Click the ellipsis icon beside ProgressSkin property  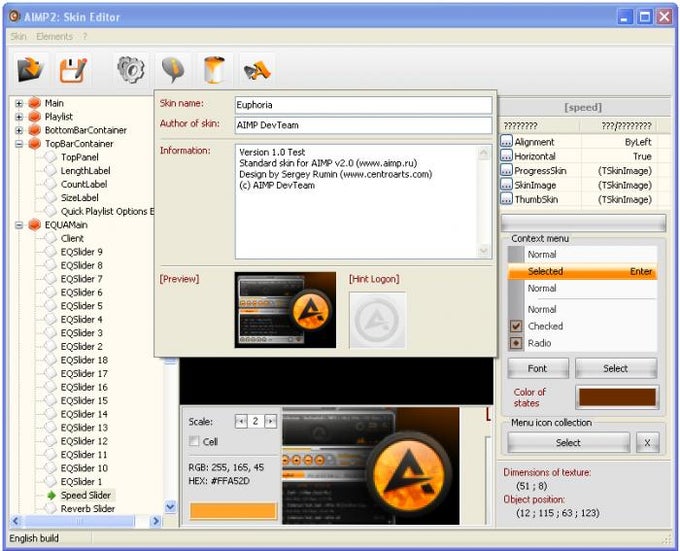[506, 170]
